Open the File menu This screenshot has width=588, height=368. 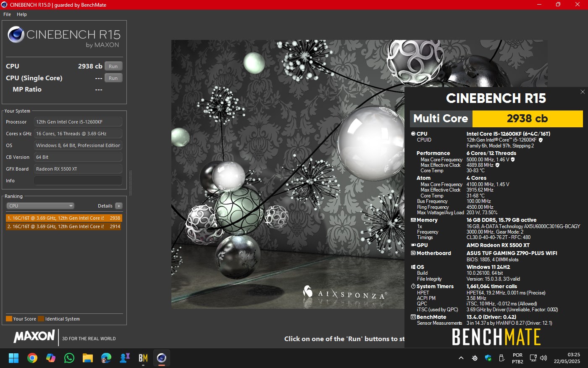point(7,14)
